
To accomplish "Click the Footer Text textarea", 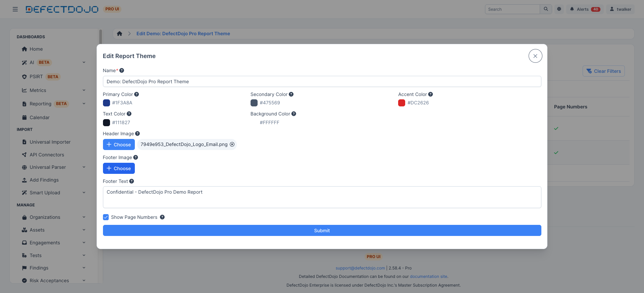I will click(x=322, y=197).
